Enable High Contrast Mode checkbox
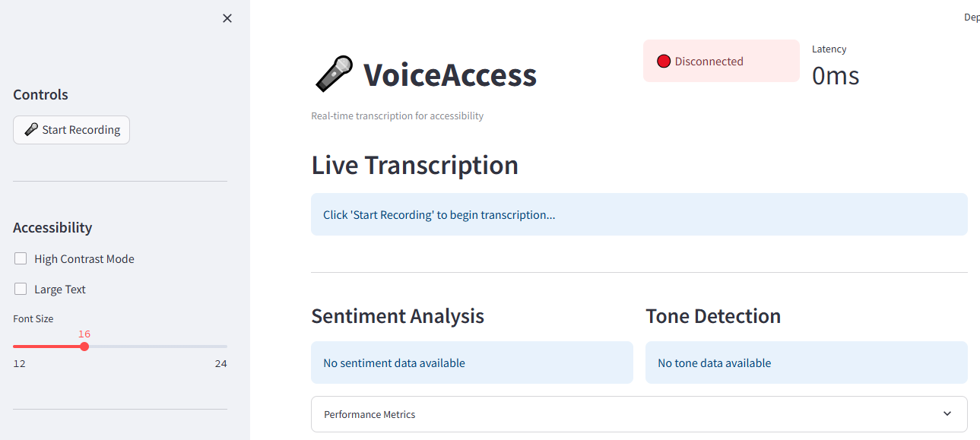The width and height of the screenshot is (980, 440). point(21,258)
